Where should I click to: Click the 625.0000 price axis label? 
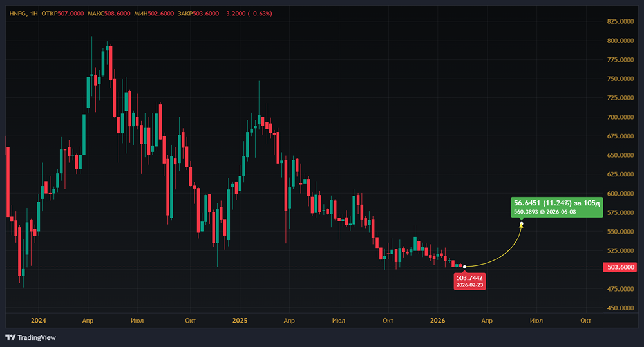(620, 174)
